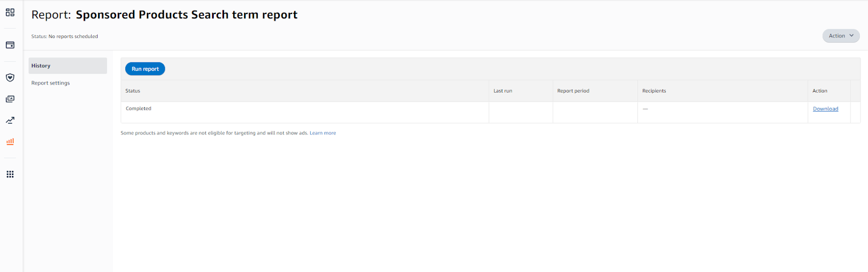Open the Report settings tab
This screenshot has height=272, width=868.
coord(50,83)
